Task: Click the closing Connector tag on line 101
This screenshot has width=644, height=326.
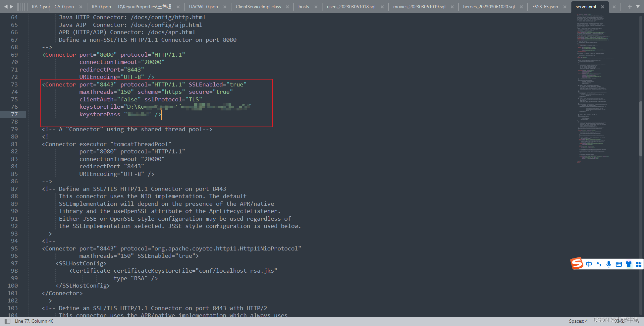Action: [x=62, y=293]
